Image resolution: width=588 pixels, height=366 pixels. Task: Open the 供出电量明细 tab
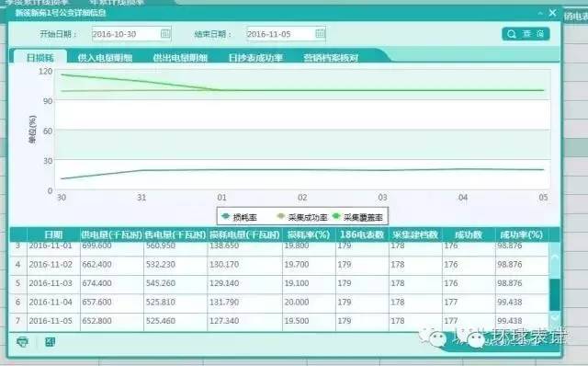pyautogui.click(x=180, y=57)
